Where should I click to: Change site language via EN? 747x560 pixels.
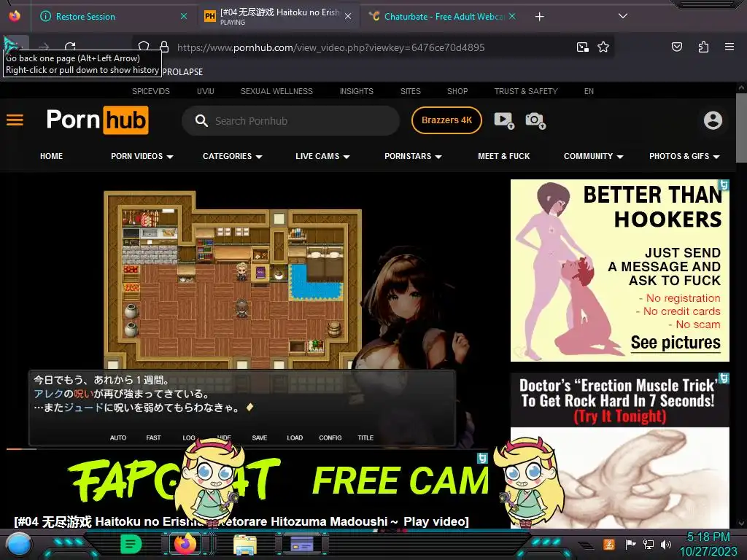tap(589, 91)
